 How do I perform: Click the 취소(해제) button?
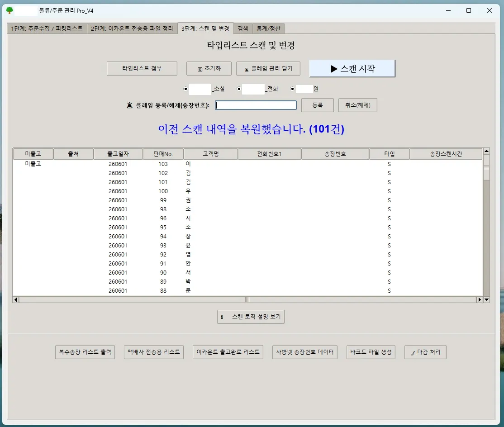358,105
